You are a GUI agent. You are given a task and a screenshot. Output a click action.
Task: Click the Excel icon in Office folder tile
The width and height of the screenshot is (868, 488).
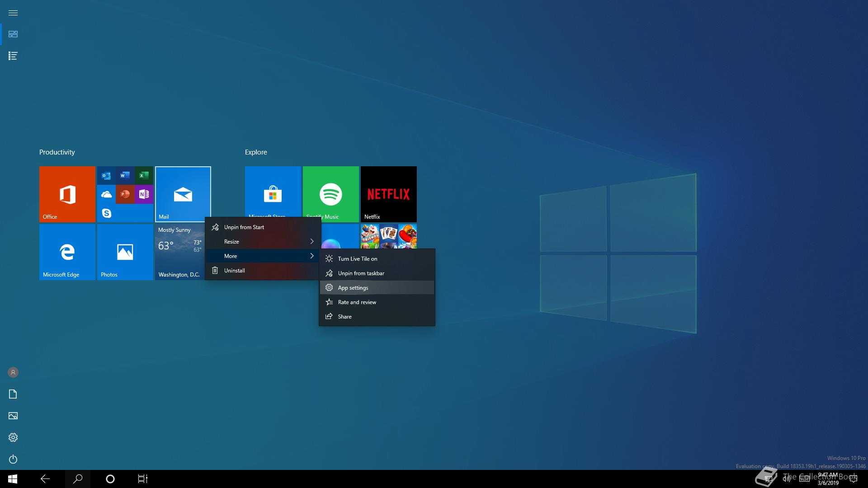(x=144, y=176)
